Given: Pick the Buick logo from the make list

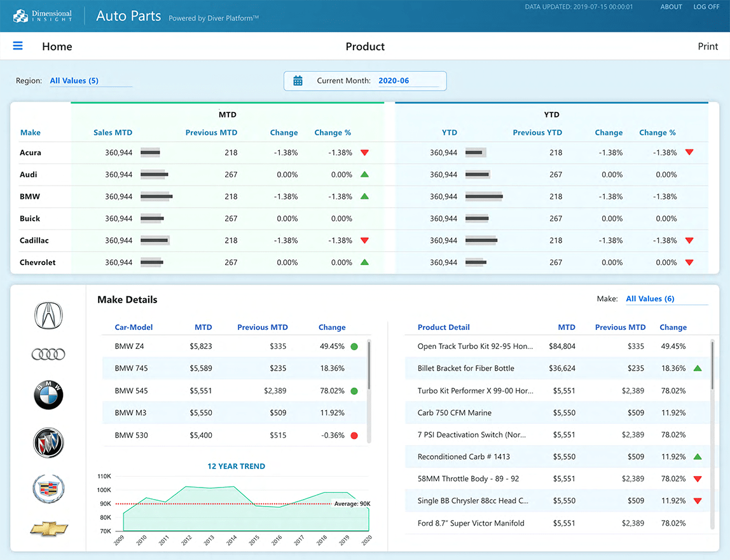Looking at the screenshot, I should [49, 443].
